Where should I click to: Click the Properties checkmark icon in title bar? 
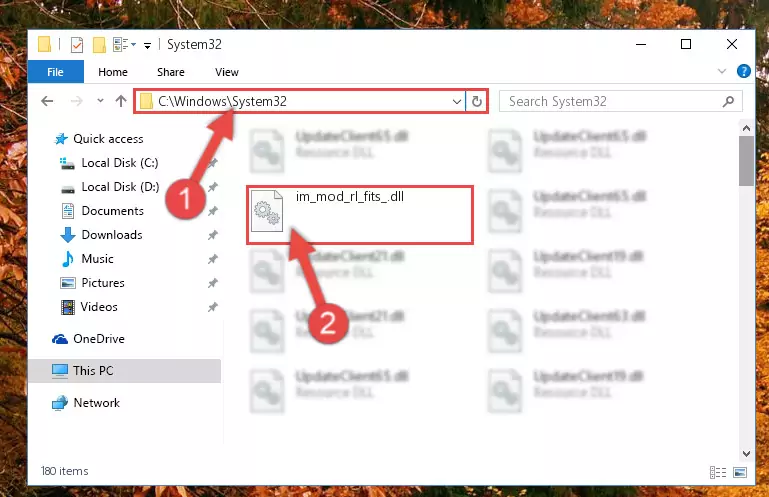[x=77, y=45]
